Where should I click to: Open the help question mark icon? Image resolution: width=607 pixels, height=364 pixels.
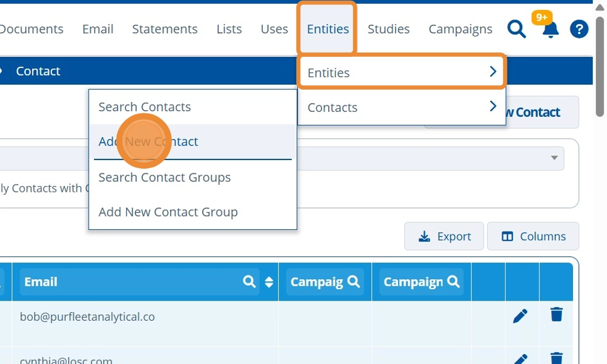click(579, 29)
